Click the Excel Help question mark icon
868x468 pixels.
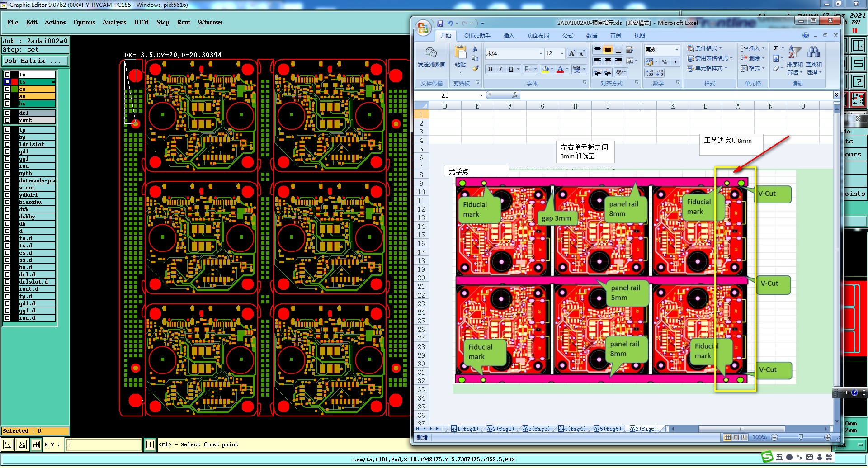coord(806,35)
